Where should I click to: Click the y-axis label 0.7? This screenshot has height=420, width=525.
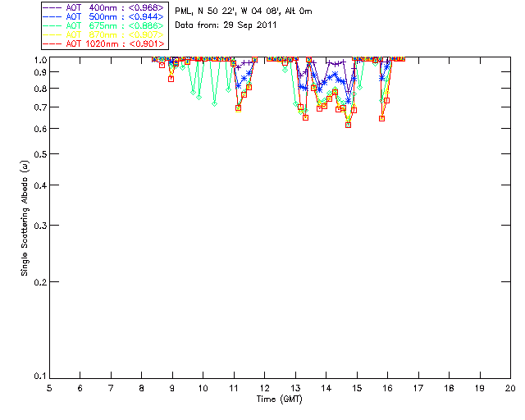(x=40, y=107)
